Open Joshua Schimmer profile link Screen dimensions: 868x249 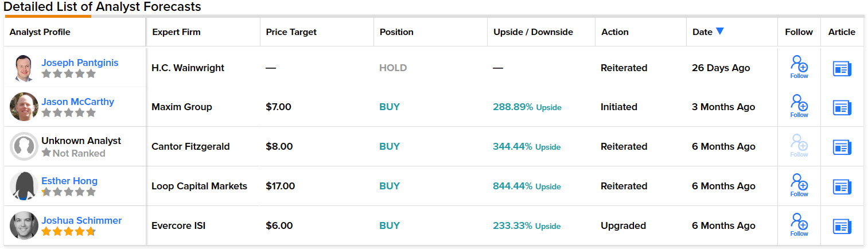tap(81, 220)
